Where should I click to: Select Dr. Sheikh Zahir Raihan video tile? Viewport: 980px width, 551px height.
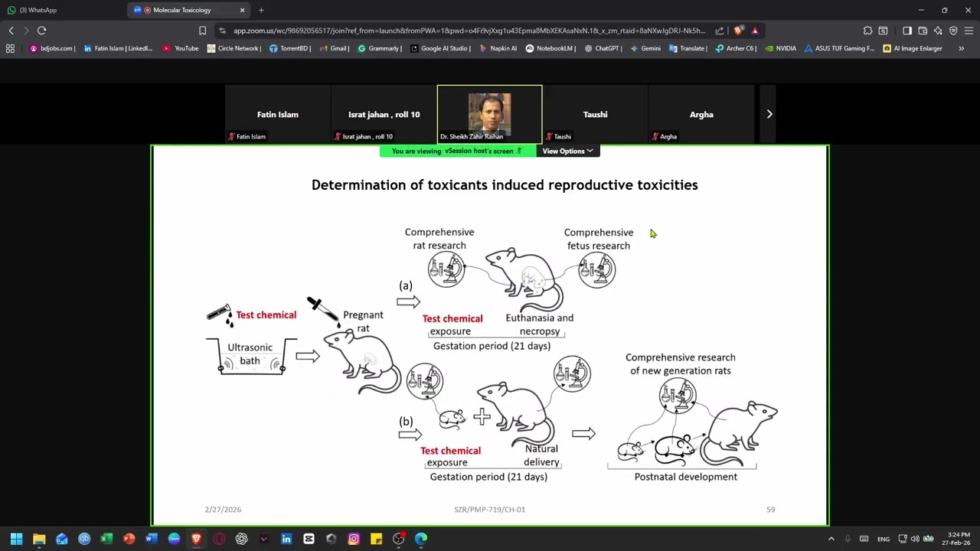pos(489,114)
